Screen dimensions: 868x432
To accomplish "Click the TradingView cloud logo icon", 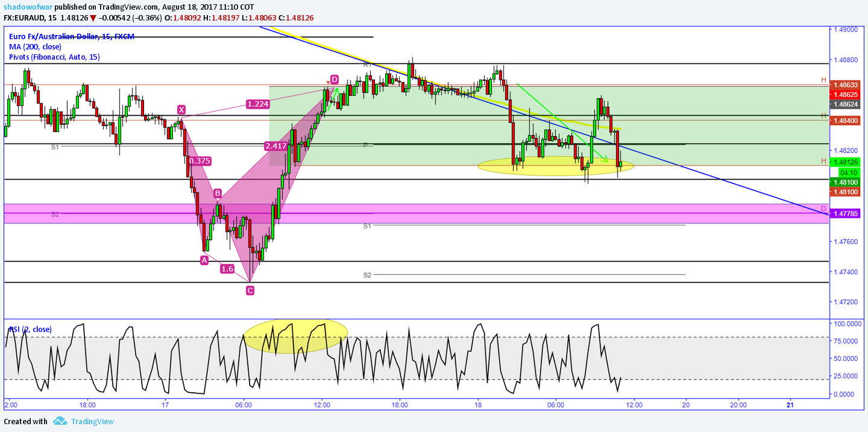I will [60, 421].
